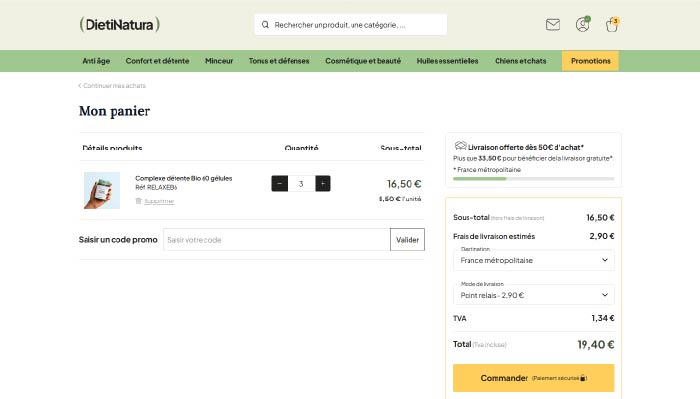The image size is (700, 399).
Task: Open the envelope contact icon
Action: point(553,25)
